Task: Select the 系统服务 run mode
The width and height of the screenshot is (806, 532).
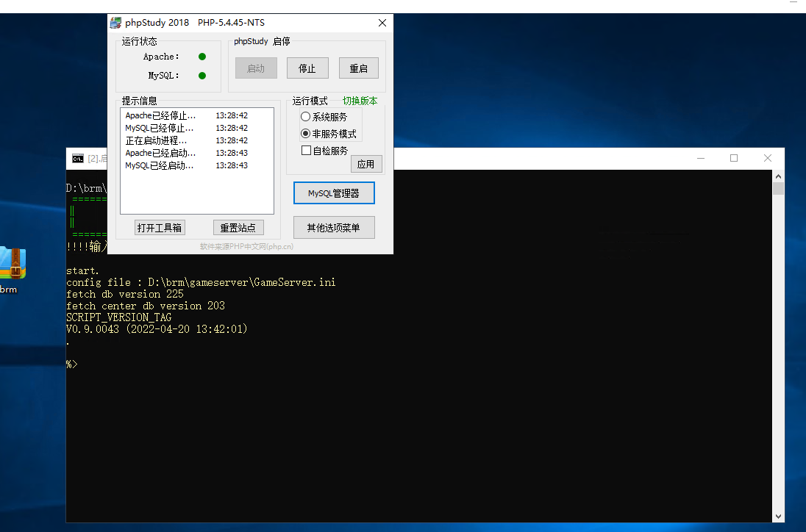Action: 306,117
